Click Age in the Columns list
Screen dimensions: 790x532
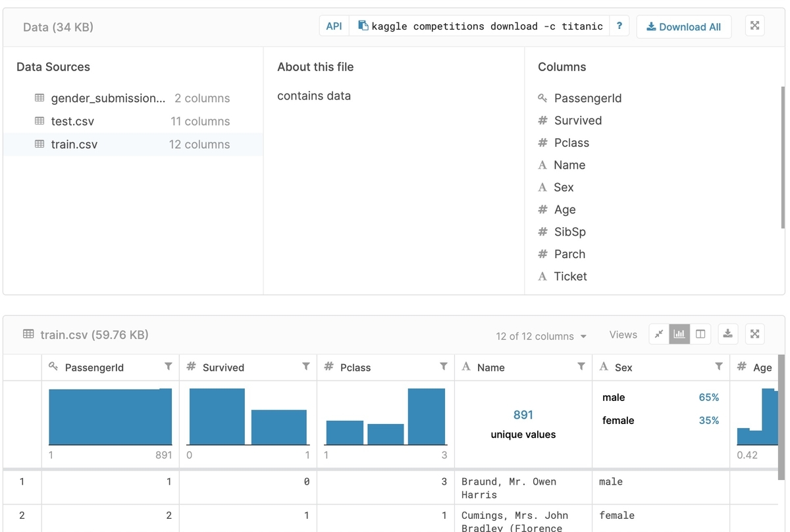click(565, 210)
